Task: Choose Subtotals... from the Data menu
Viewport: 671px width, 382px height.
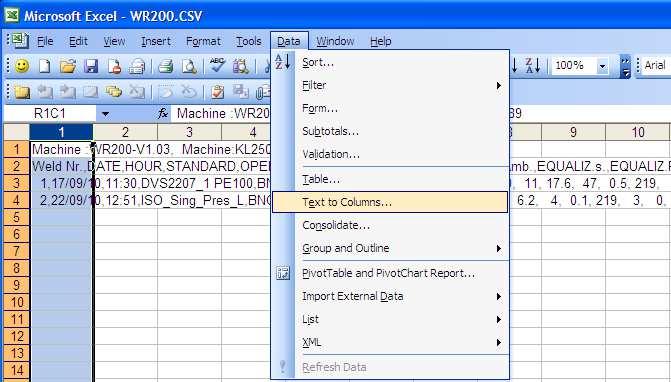Action: pos(390,131)
